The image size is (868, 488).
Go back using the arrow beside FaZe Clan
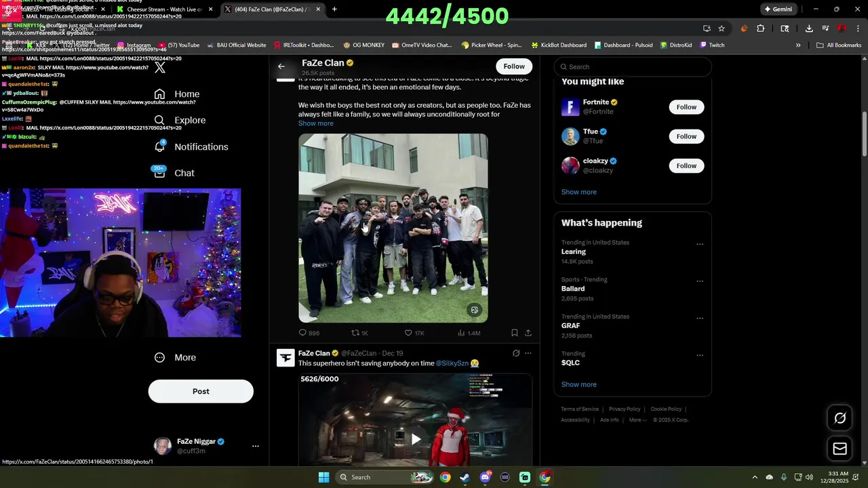click(281, 66)
